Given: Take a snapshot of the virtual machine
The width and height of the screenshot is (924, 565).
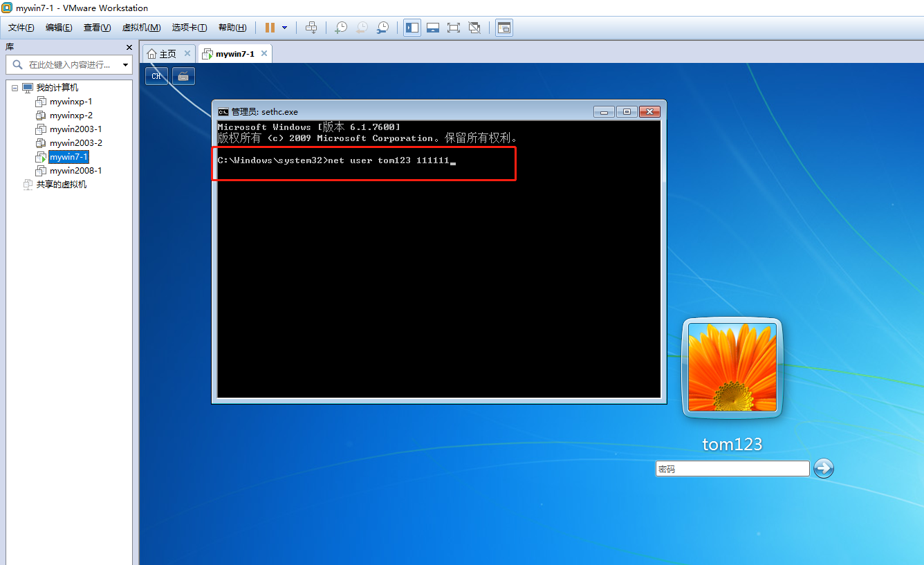Looking at the screenshot, I should [340, 28].
